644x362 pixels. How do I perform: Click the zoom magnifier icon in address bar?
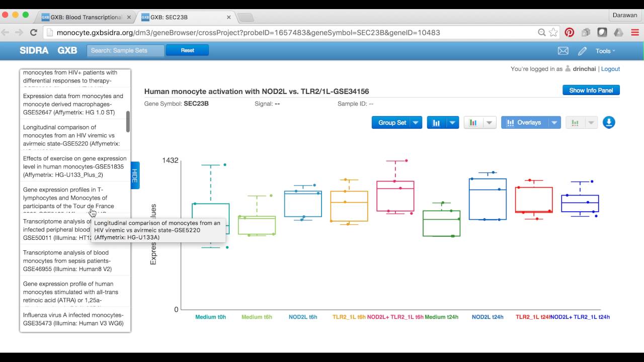(x=542, y=32)
